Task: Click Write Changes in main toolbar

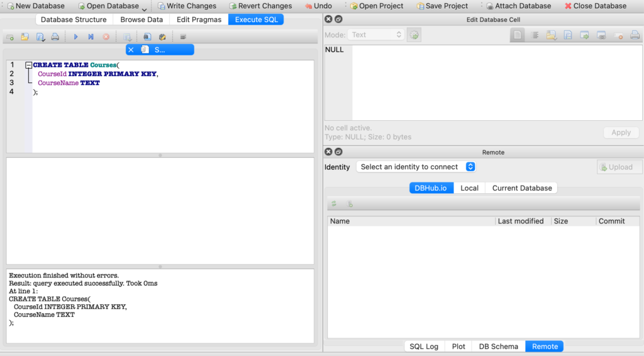Action: (187, 6)
